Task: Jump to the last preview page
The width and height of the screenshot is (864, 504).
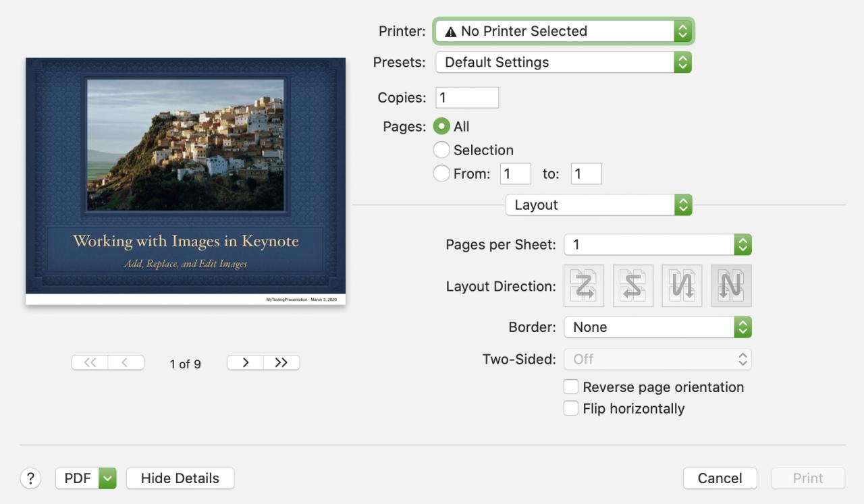Action: tap(281, 362)
